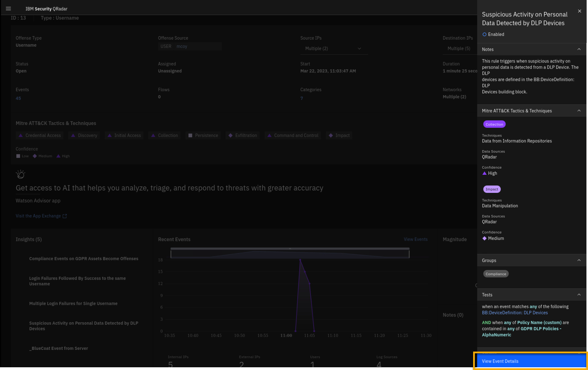Viewport: 588px width, 370px height.
Task: Click the Medium confidence legend diamond
Action: (34, 156)
